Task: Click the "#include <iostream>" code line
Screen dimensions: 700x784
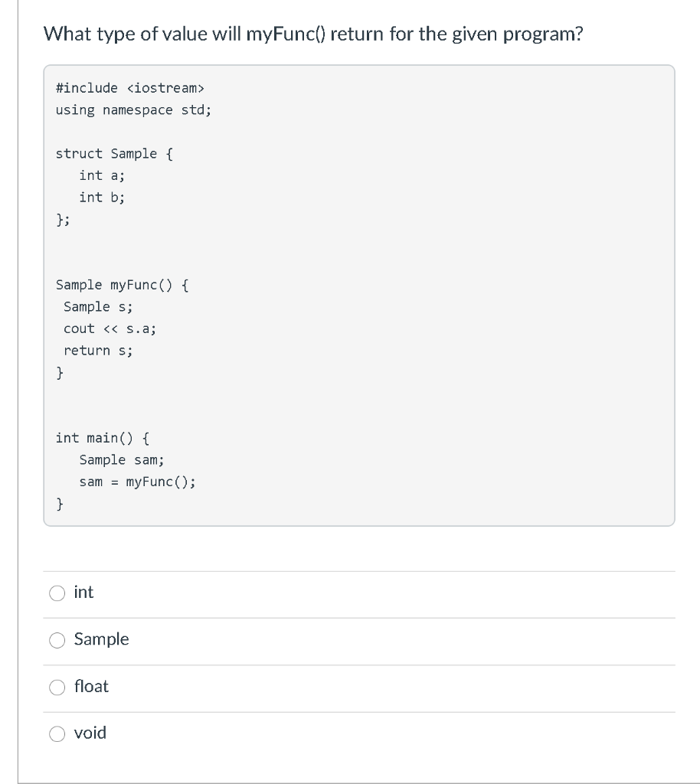Action: click(x=130, y=88)
